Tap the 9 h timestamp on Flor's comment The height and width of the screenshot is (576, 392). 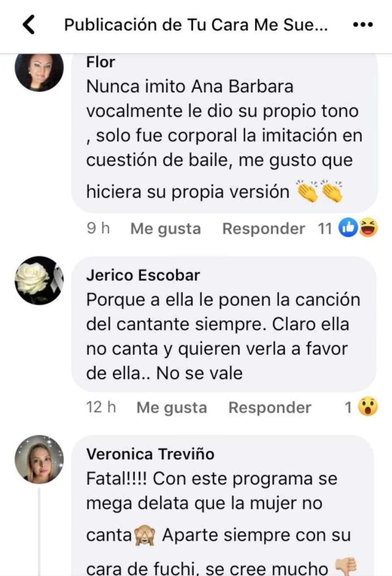click(98, 228)
